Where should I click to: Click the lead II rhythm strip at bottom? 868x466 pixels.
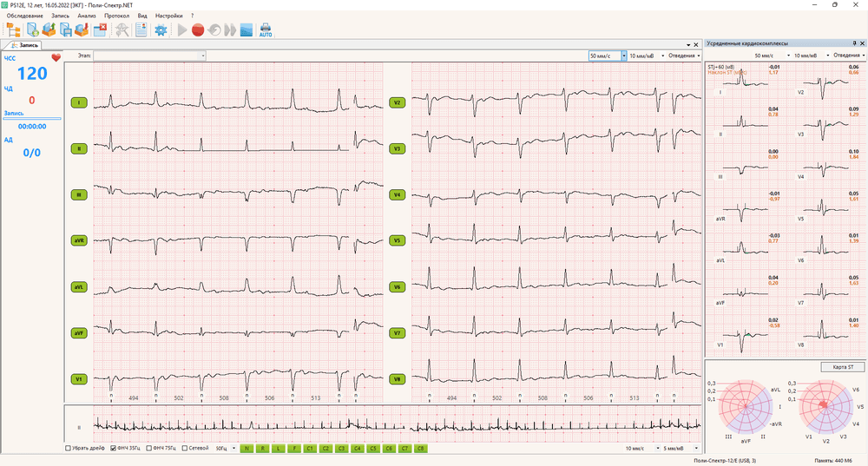point(397,425)
